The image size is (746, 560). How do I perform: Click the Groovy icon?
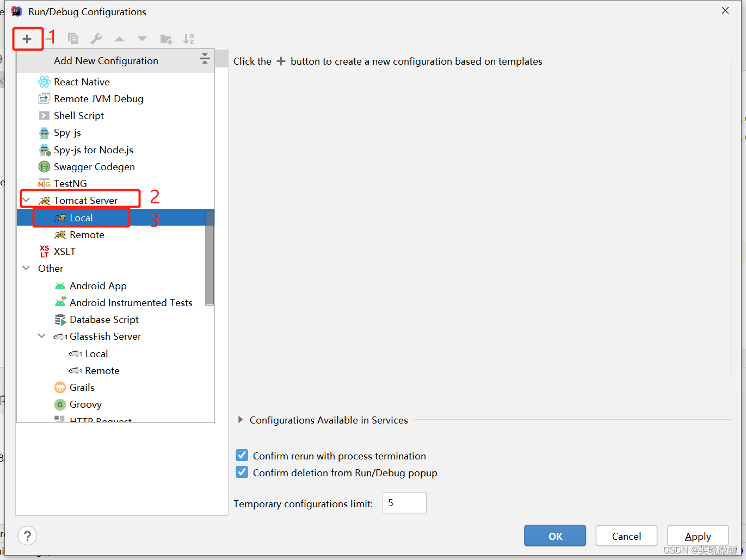click(60, 405)
